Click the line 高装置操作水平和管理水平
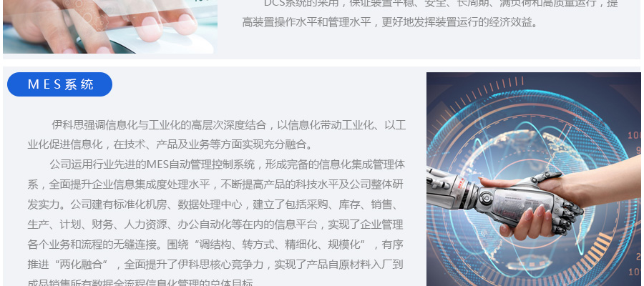The height and width of the screenshot is (286, 644). 390,21
